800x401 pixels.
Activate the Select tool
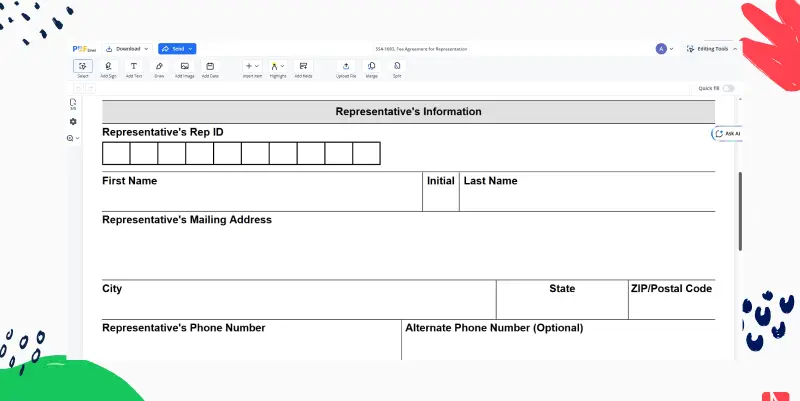pos(83,69)
